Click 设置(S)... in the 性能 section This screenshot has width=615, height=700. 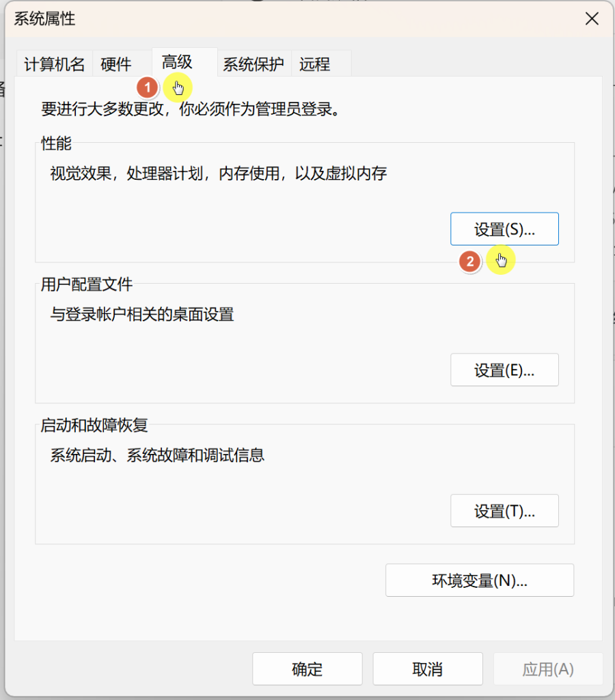coord(504,229)
